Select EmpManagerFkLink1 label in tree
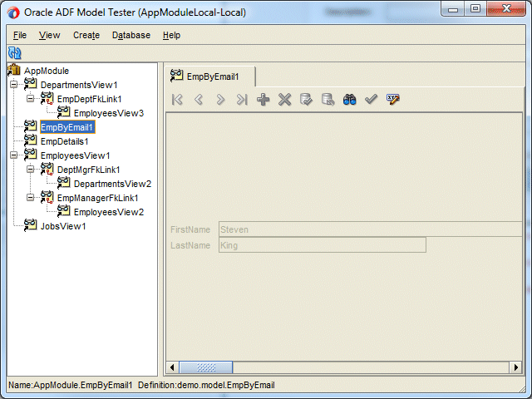The width and height of the screenshot is (532, 399). pyautogui.click(x=98, y=198)
